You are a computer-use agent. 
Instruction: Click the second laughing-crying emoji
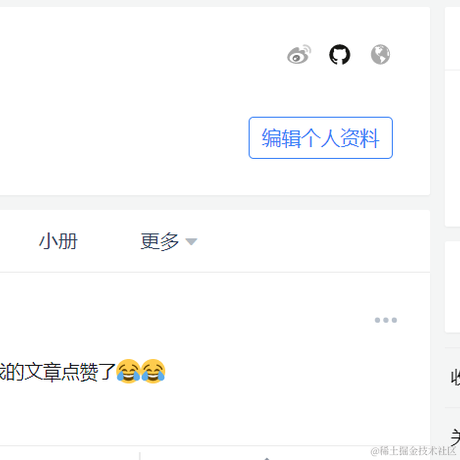click(153, 371)
